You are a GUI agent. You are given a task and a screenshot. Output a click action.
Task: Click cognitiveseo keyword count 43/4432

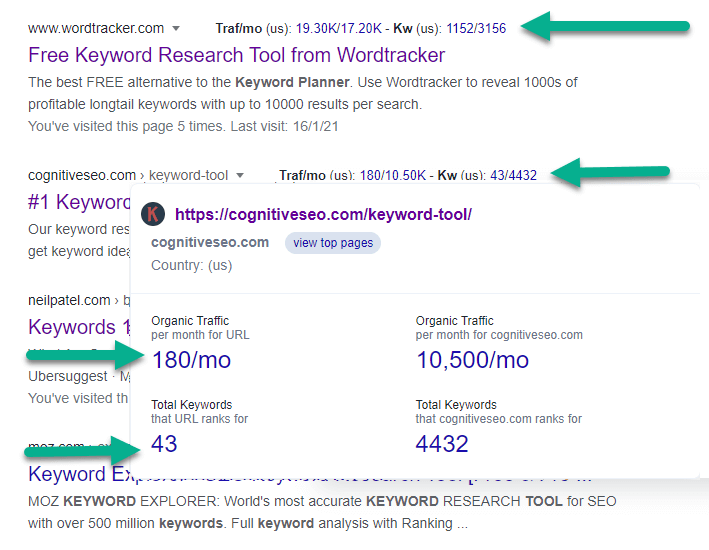point(513,175)
